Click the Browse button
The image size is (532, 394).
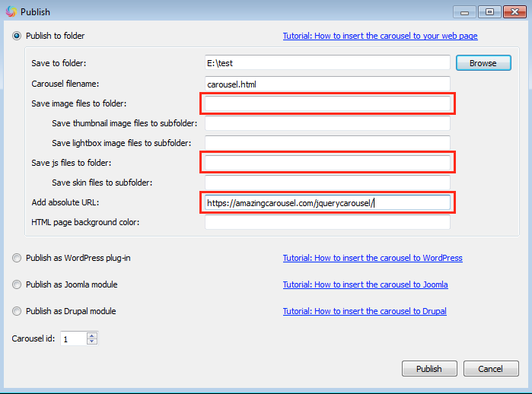pyautogui.click(x=483, y=63)
